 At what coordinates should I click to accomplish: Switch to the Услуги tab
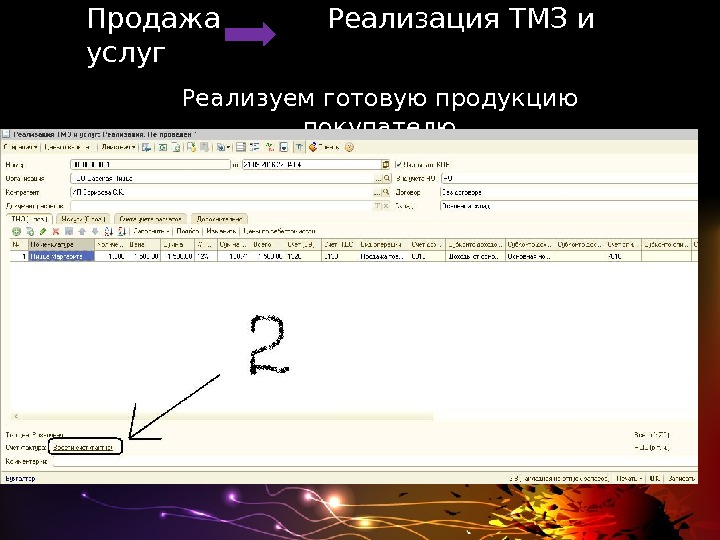(83, 219)
